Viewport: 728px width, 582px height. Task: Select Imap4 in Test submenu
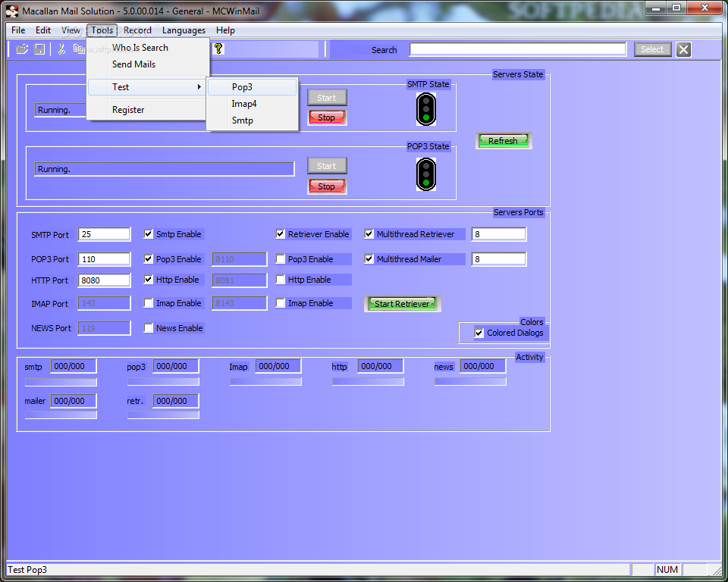click(252, 104)
